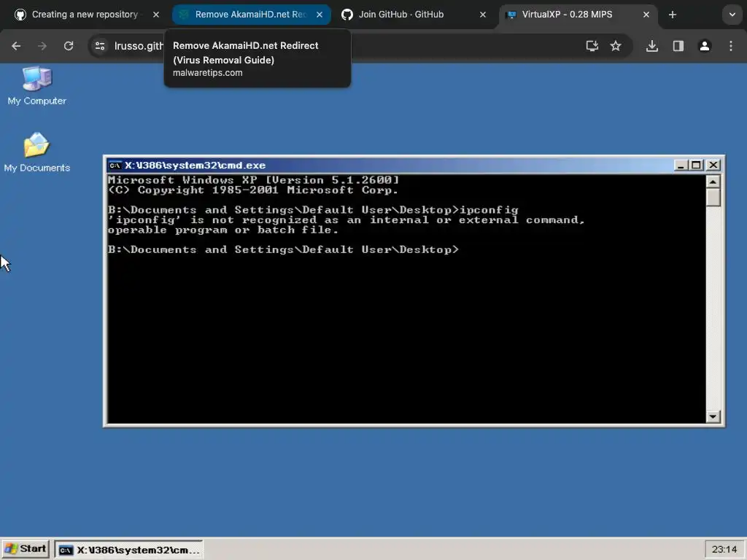Toggle the browser side panel icon
The image size is (747, 560).
coord(678,46)
